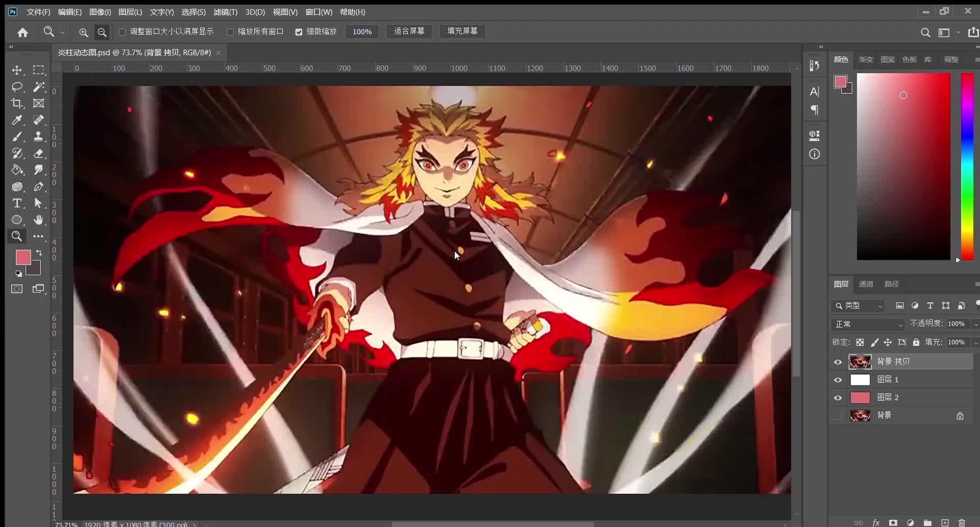This screenshot has width=980, height=527.
Task: Click the Zoom Out magnifier in options bar
Action: click(102, 32)
